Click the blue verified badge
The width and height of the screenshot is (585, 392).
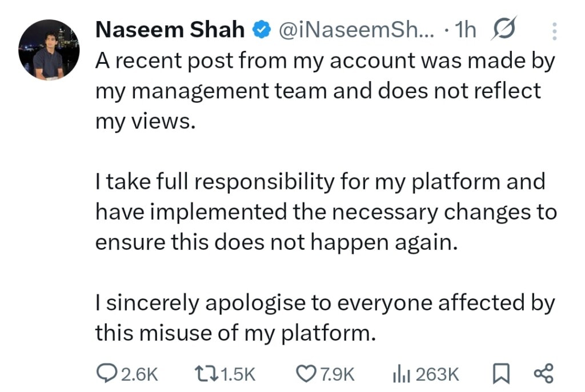261,28
